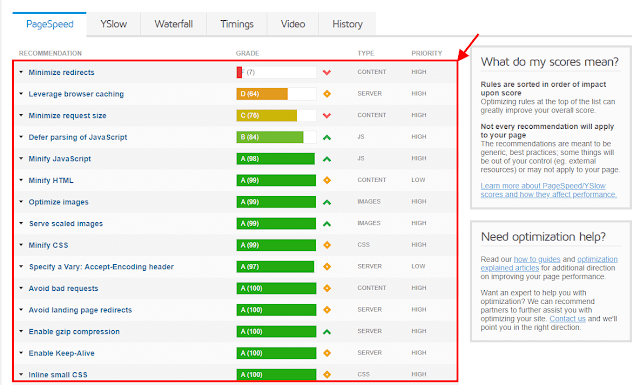Open the Video tab

pos(293,24)
